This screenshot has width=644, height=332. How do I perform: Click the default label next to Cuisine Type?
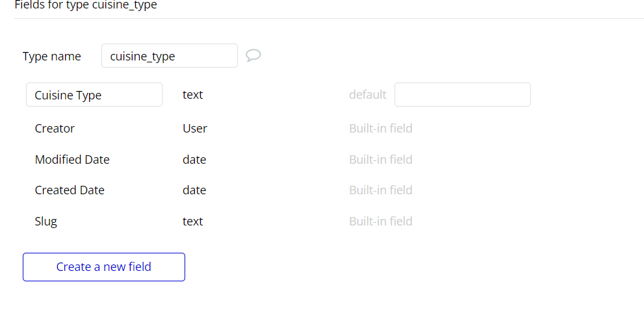368,95
